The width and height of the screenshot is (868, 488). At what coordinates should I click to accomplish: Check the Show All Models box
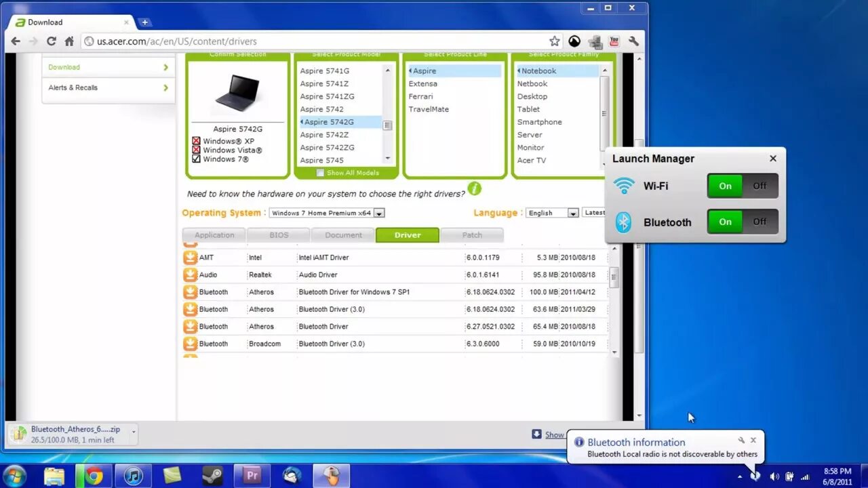320,173
